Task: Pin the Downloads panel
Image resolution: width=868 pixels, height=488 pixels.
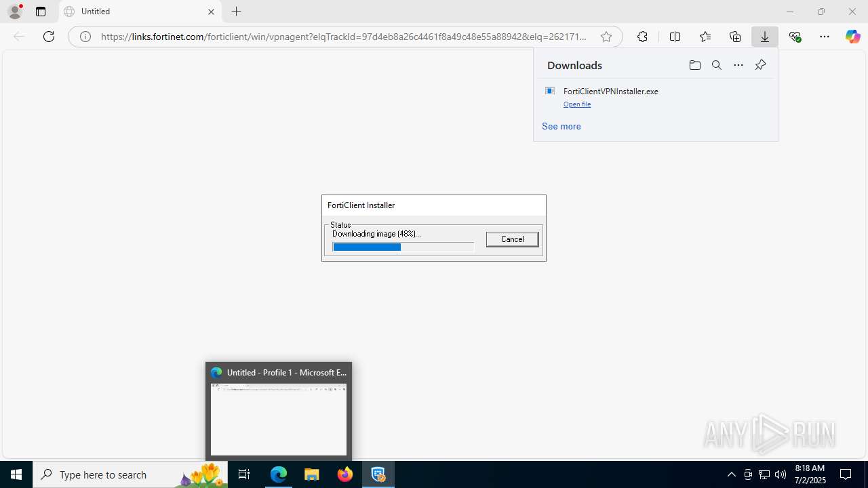Action: coord(760,65)
